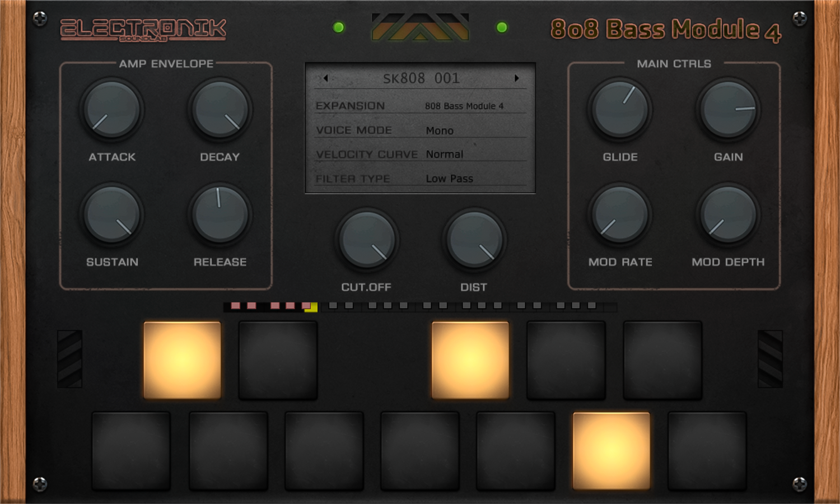840x504 pixels.
Task: Click the Mod Rate knob
Action: point(620,214)
